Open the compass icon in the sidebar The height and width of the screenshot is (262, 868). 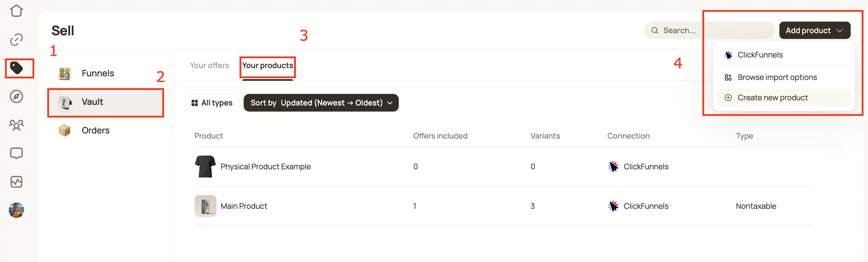click(x=16, y=96)
